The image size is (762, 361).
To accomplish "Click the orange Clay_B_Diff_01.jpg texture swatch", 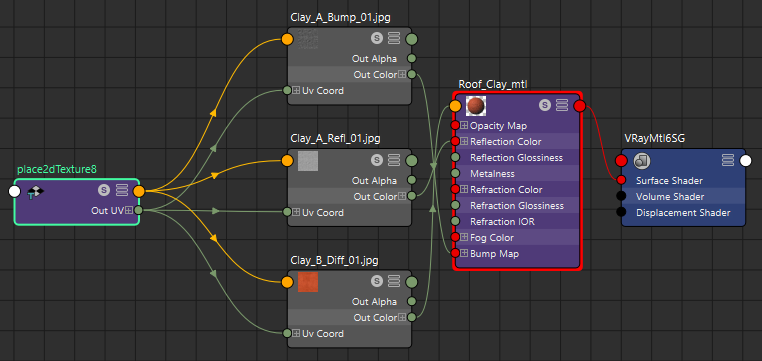I will (x=308, y=282).
